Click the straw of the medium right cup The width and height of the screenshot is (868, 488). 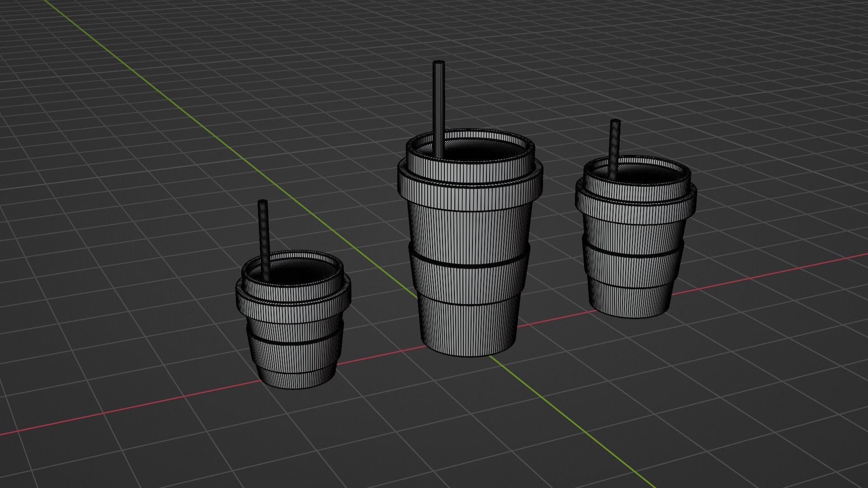coord(614,149)
